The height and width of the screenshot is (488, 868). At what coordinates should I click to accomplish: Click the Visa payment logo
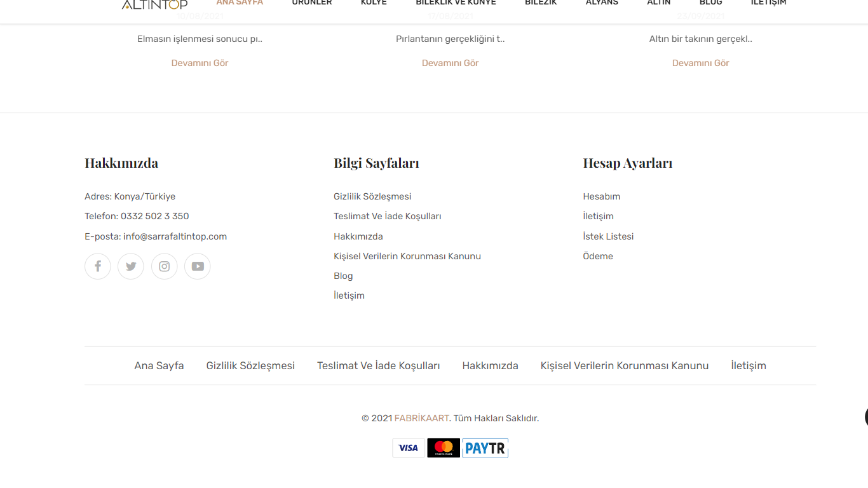[408, 448]
